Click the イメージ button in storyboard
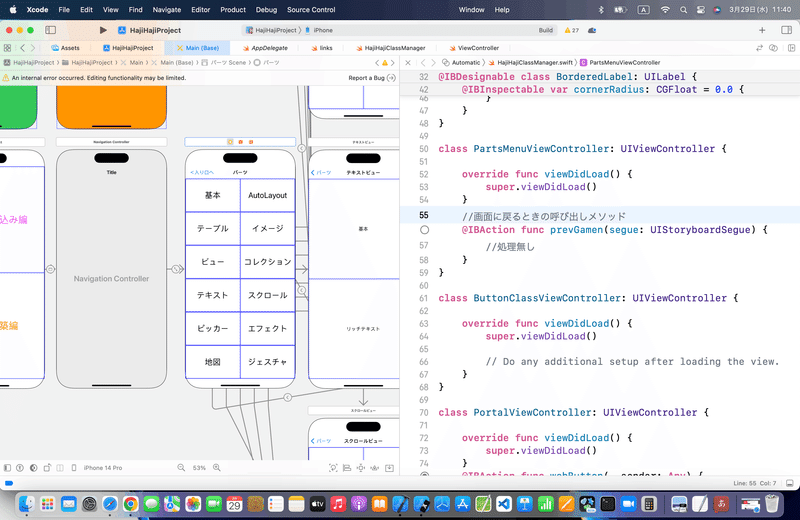The width and height of the screenshot is (800, 520). tap(267, 228)
